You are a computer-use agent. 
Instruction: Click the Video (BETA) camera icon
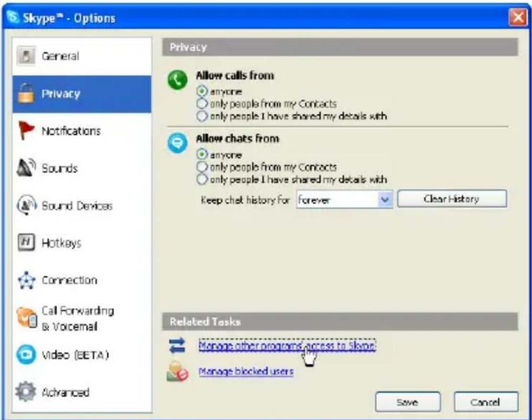[x=26, y=355]
